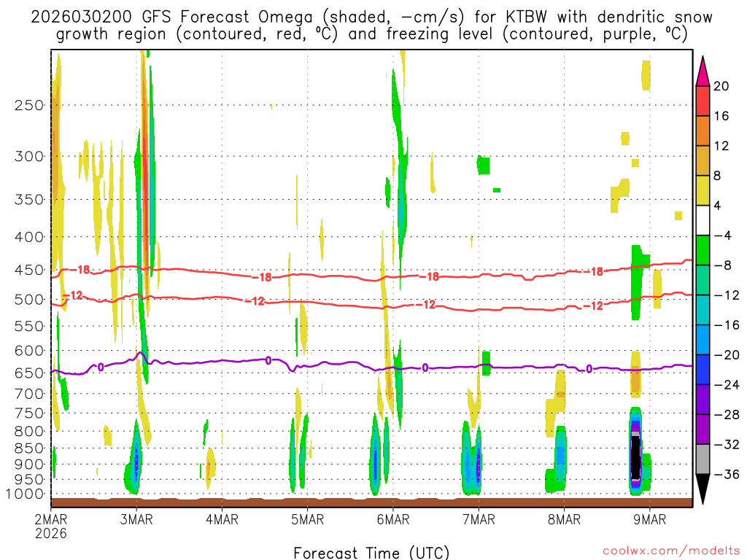Click the black-cored omega maximum before 9MAR

click(635, 457)
